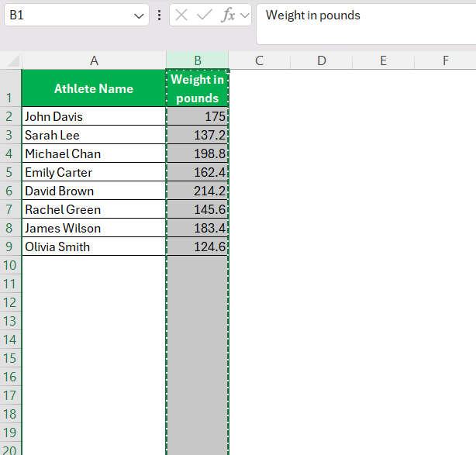This screenshot has width=476, height=455.
Task: Select row 1 header
Action: [11, 88]
